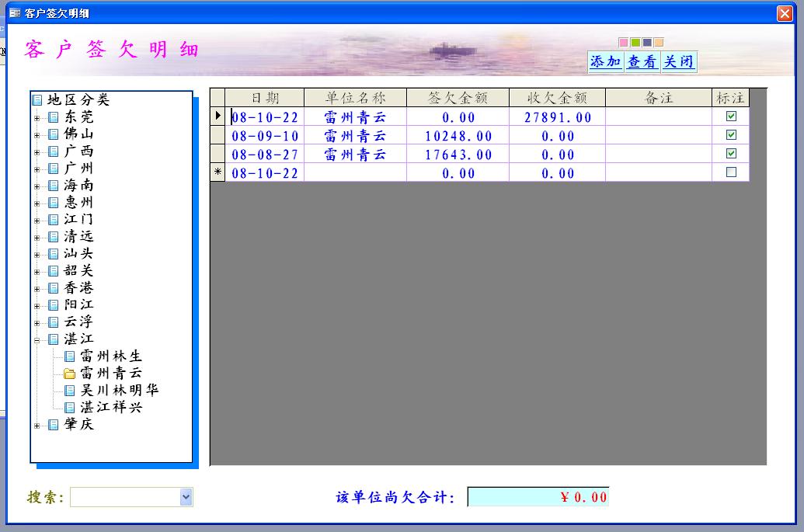Click the 备注 column header
The width and height of the screenshot is (804, 532).
pos(659,97)
